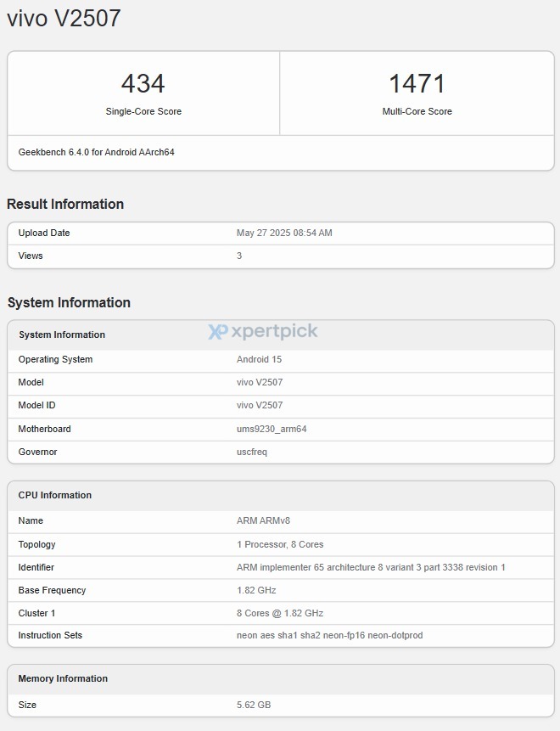Click the Model row label
This screenshot has height=731, width=560.
[x=31, y=382]
